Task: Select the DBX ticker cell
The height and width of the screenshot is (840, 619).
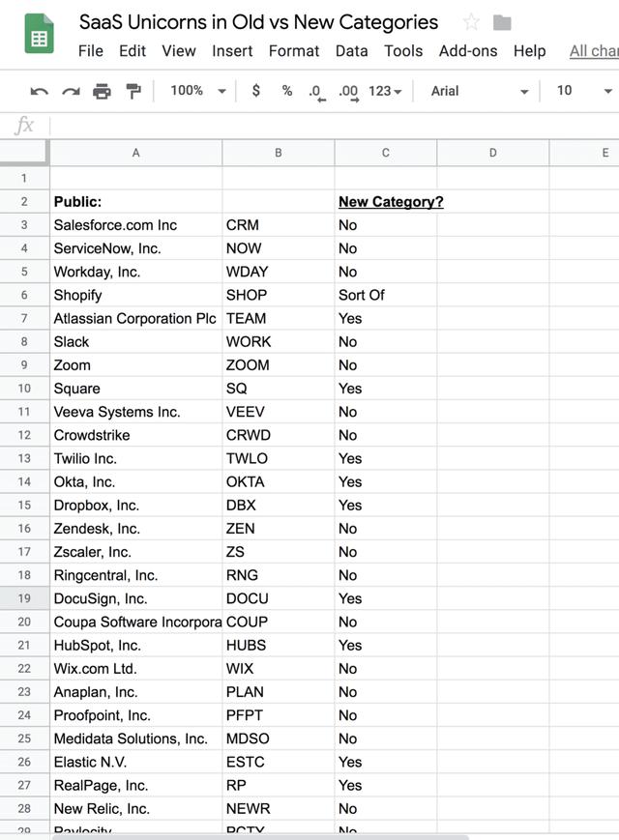Action: tap(279, 506)
